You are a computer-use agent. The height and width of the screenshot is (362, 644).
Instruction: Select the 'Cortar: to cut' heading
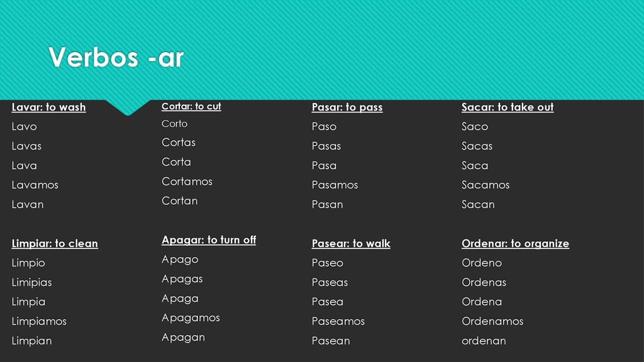point(191,106)
